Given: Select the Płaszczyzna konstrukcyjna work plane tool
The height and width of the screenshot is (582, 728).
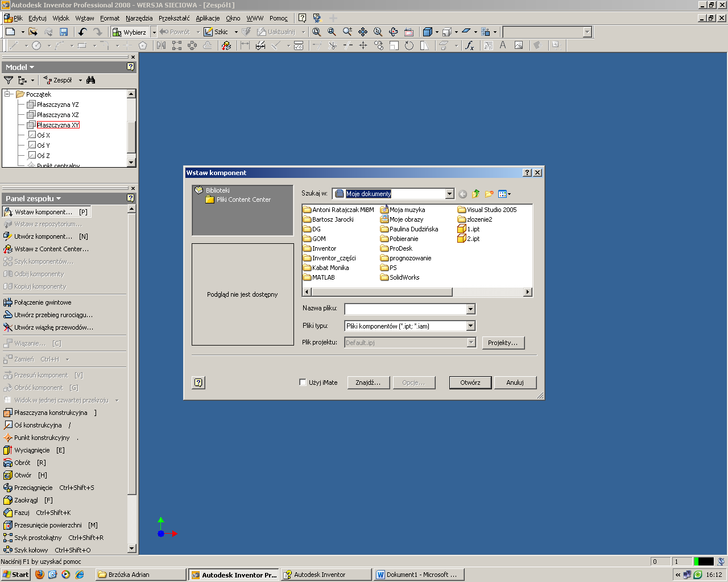Looking at the screenshot, I should pyautogui.click(x=50, y=413).
